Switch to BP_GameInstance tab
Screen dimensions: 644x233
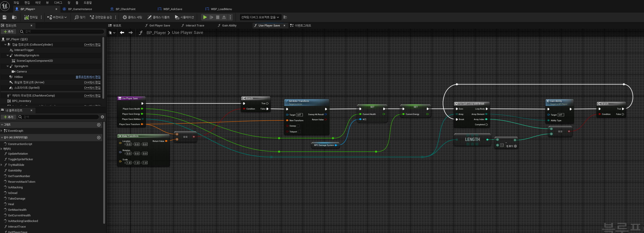point(80,9)
